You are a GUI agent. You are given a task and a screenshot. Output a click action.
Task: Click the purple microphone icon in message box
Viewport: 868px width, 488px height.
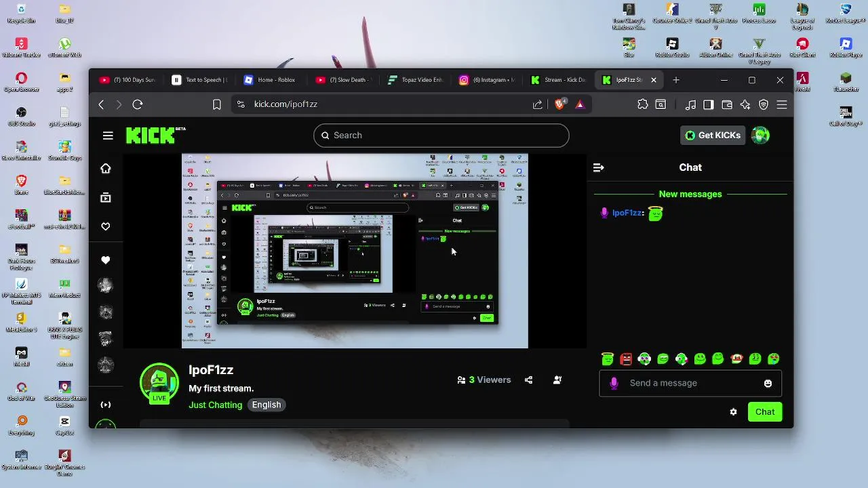(x=614, y=383)
